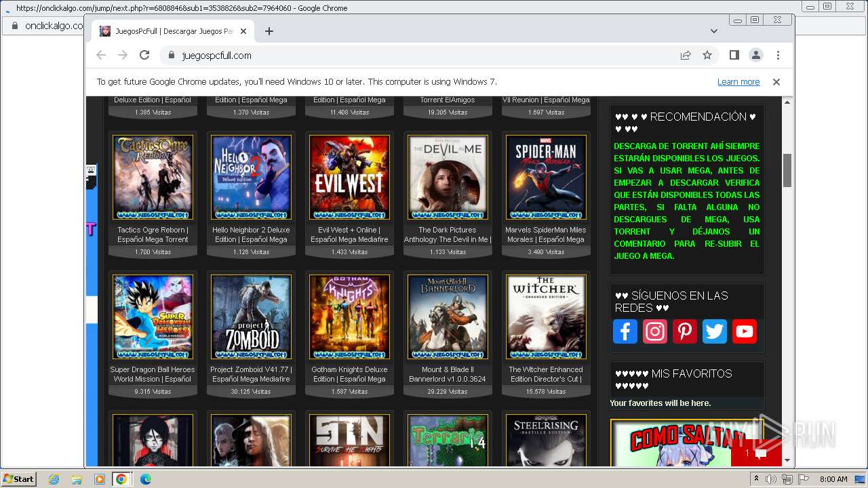The height and width of the screenshot is (488, 868).
Task: Open Super Dragon Ball Heroes cover
Action: 153,317
